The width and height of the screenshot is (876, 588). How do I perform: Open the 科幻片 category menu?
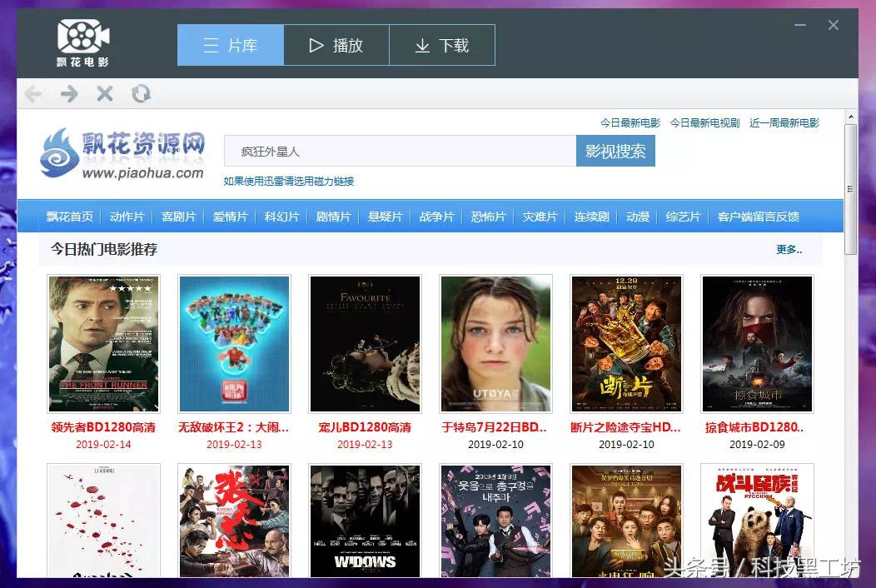point(281,217)
